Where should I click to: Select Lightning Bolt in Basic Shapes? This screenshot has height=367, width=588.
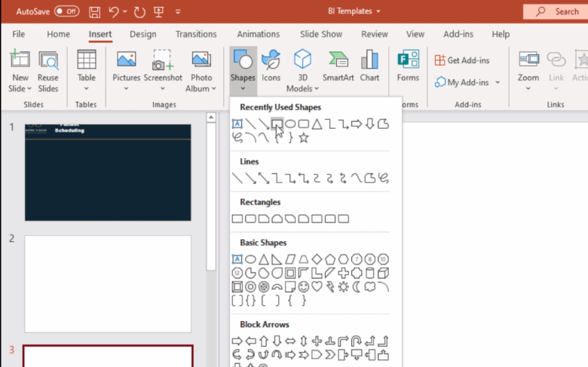(330, 287)
